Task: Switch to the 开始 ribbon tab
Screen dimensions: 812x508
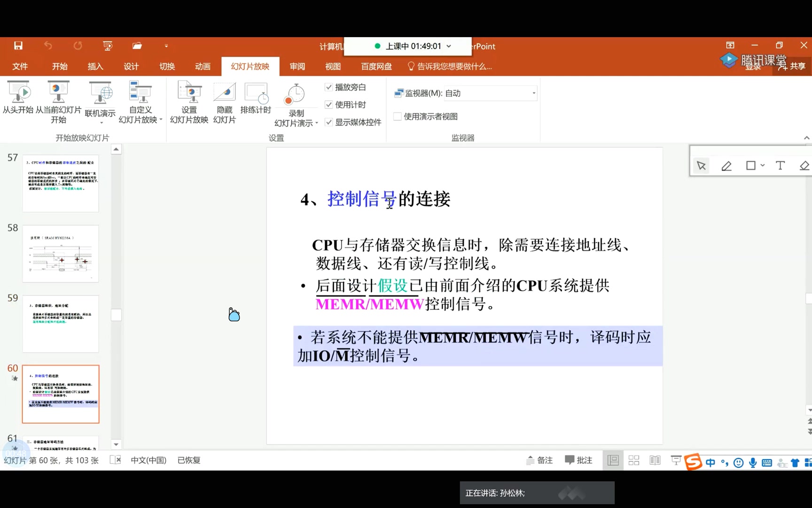Action: [x=60, y=66]
